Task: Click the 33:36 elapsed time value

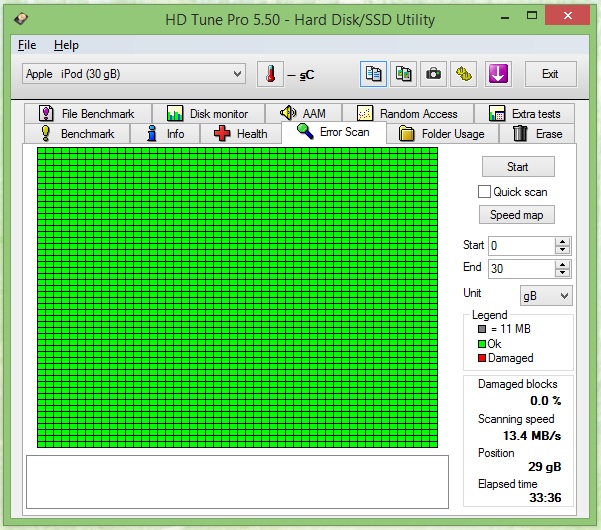Action: [545, 498]
